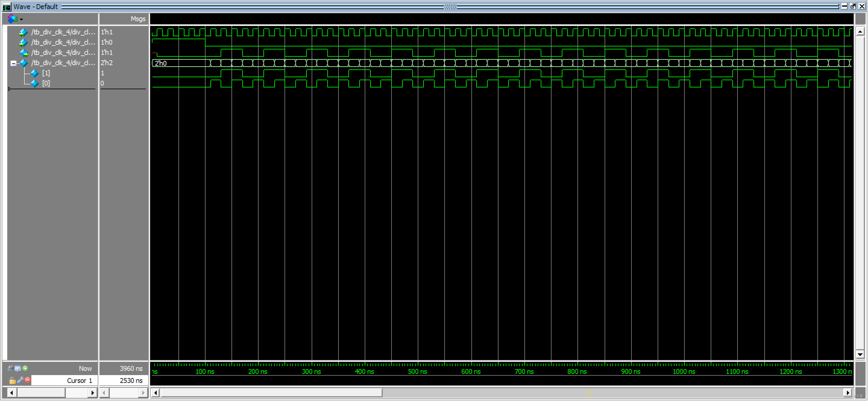Open cursor properties with the wrench icon
Screen dimensions: 868x401
tap(20, 380)
